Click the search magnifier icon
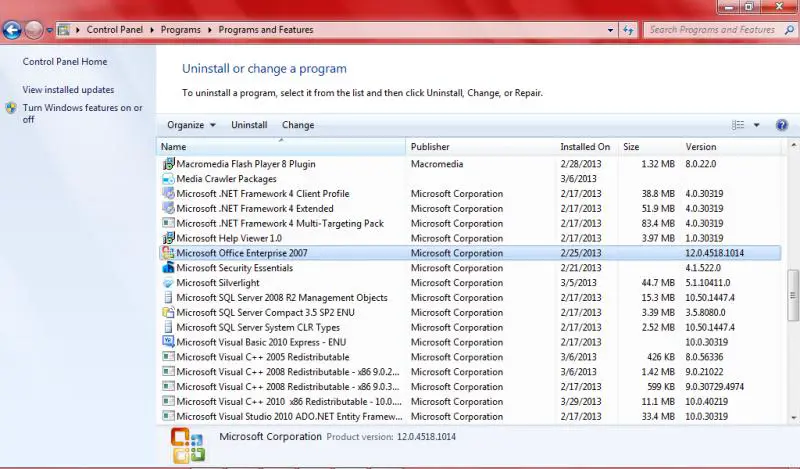 pyautogui.click(x=789, y=30)
